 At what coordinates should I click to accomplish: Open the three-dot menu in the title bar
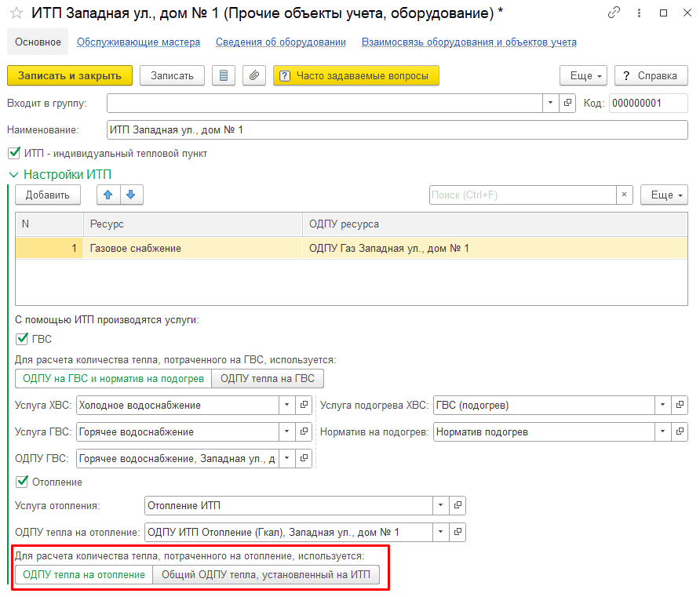(x=639, y=13)
